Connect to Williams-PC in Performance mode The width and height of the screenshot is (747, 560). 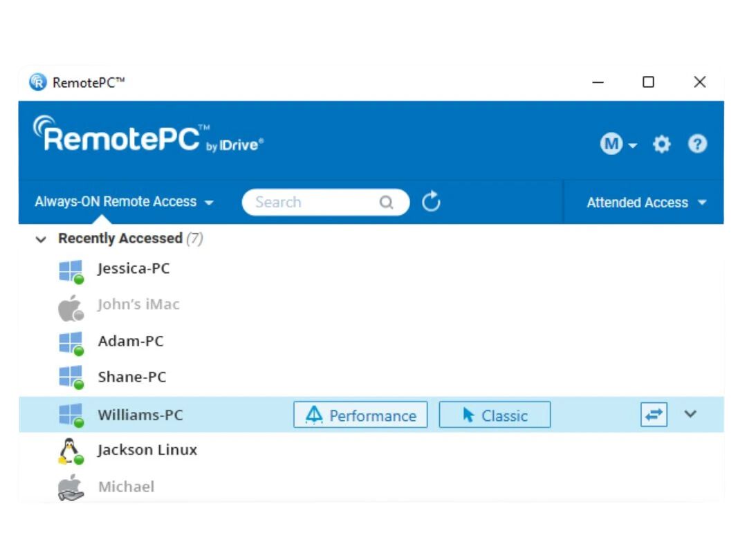coord(360,415)
